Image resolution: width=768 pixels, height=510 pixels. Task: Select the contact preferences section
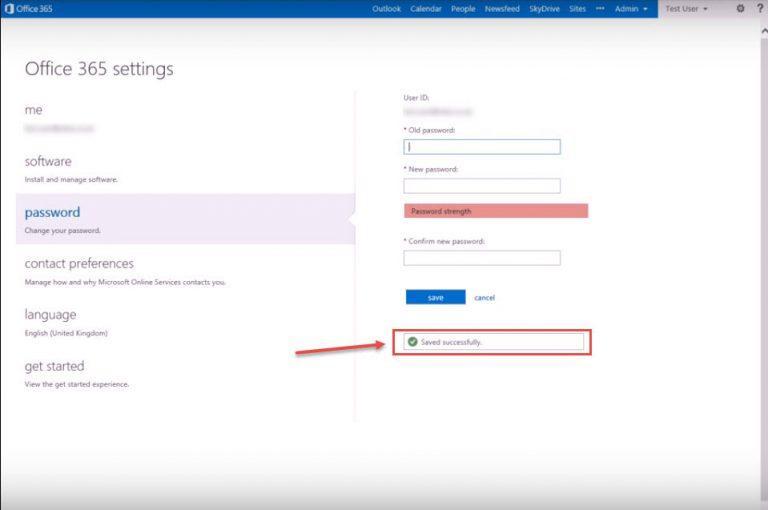[79, 264]
